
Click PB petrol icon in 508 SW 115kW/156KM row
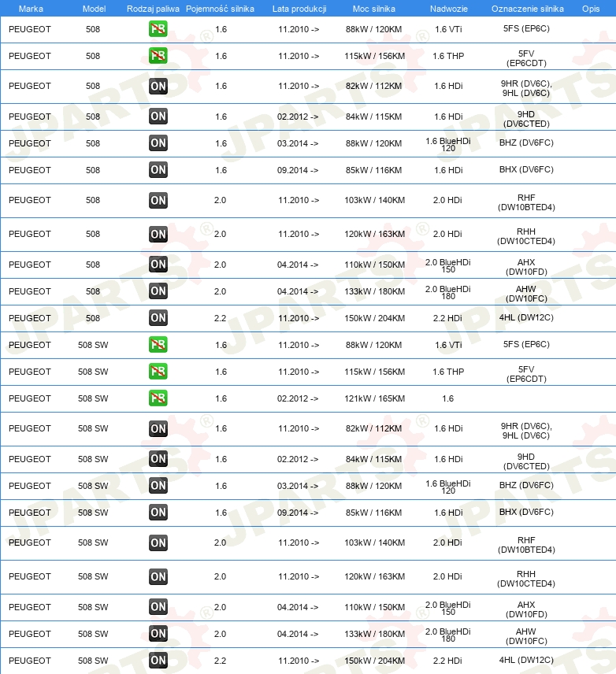(158, 371)
